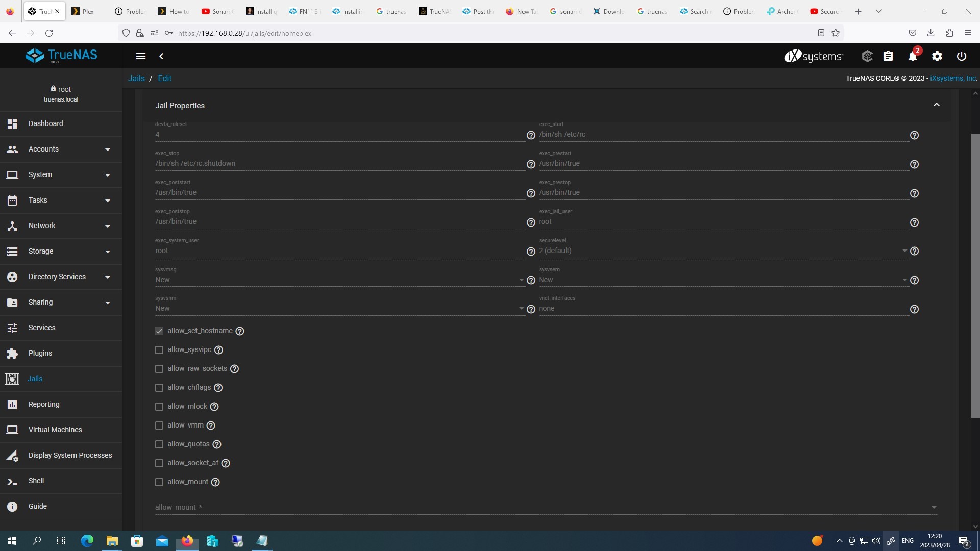
Task: Enable allow_mount checkbox
Action: (159, 482)
